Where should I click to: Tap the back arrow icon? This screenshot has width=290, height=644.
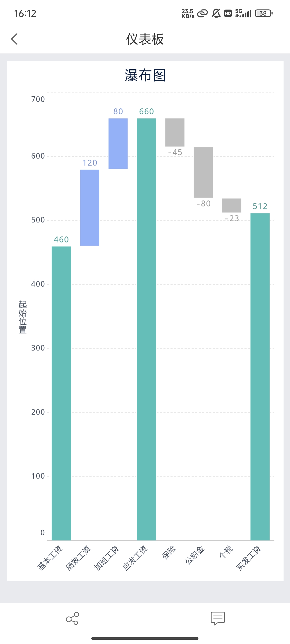[15, 39]
